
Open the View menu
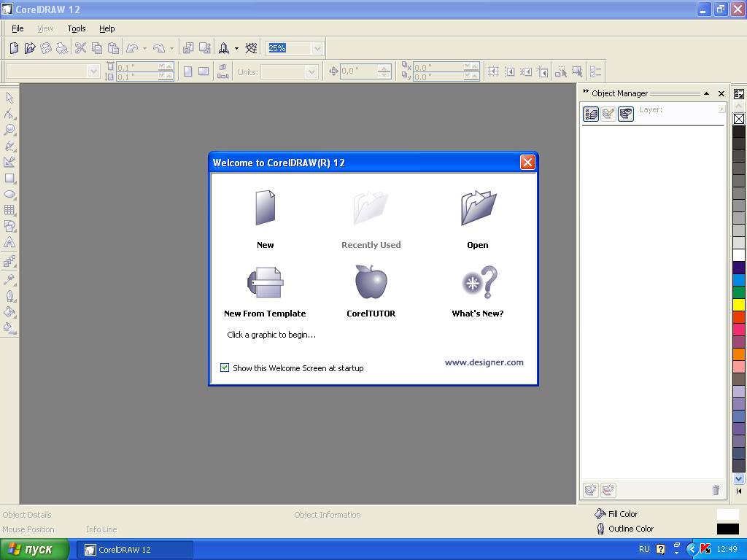point(45,28)
